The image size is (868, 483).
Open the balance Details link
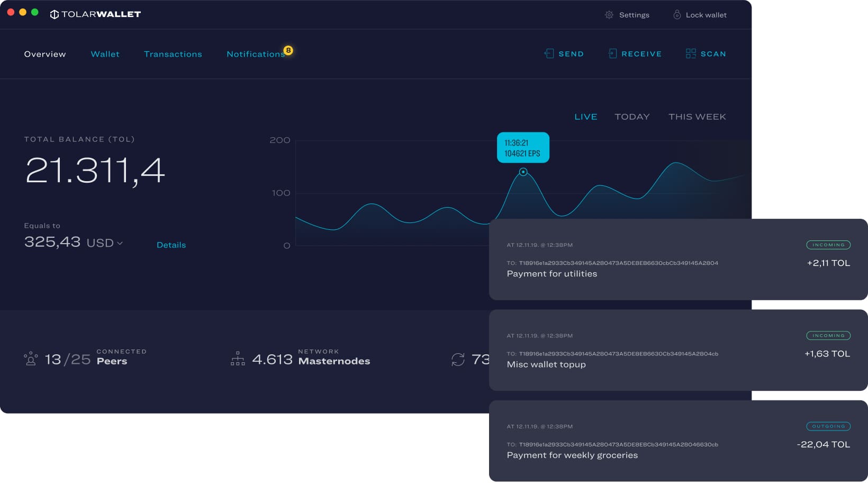tap(171, 245)
